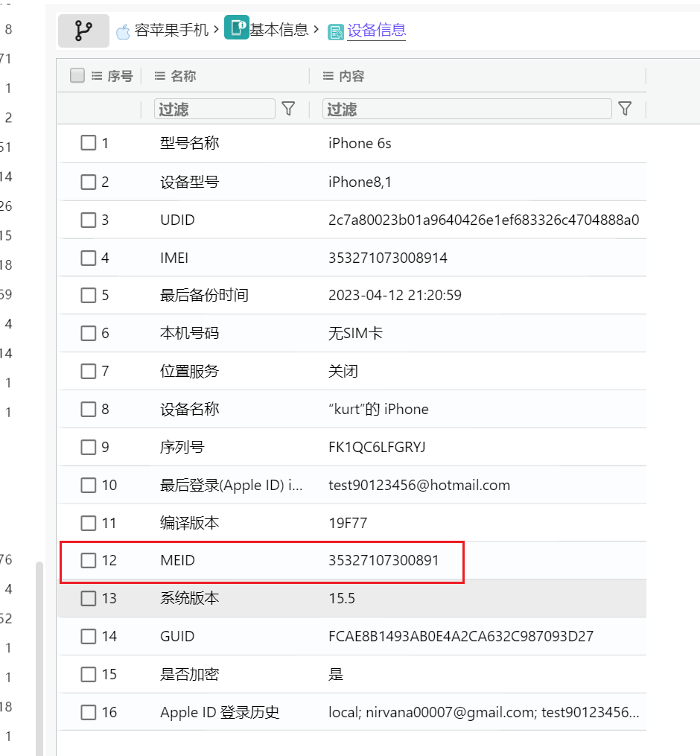The height and width of the screenshot is (756, 700).
Task: Check the row 10 checkbox
Action: 88,485
